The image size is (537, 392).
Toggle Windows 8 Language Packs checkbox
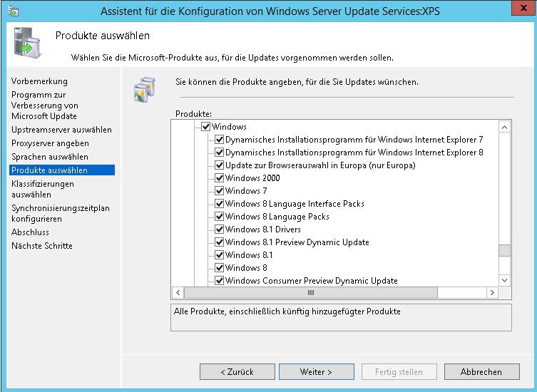coord(219,217)
